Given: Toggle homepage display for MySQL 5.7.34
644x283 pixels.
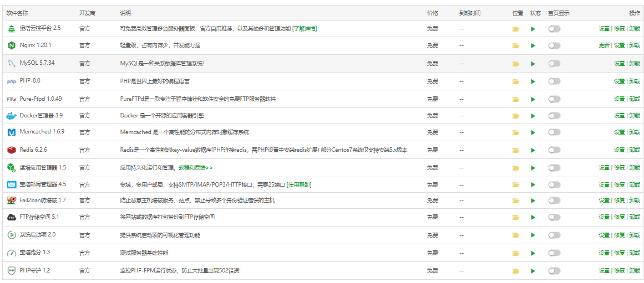Looking at the screenshot, I should (554, 64).
